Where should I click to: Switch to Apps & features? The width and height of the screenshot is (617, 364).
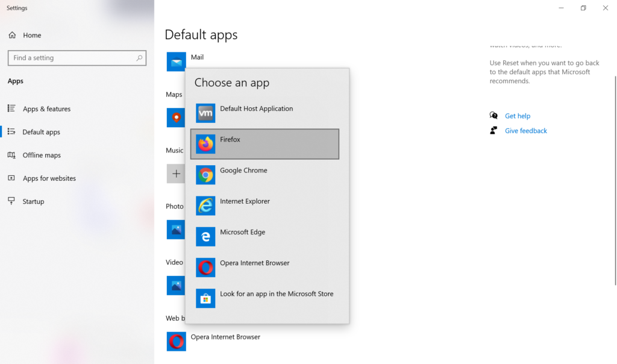pos(47,108)
